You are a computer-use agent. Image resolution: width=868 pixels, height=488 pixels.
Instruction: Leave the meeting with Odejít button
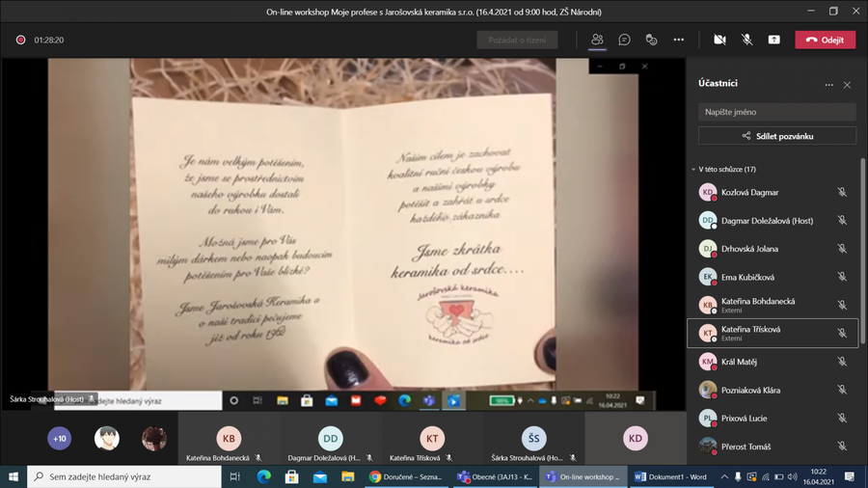coord(825,40)
